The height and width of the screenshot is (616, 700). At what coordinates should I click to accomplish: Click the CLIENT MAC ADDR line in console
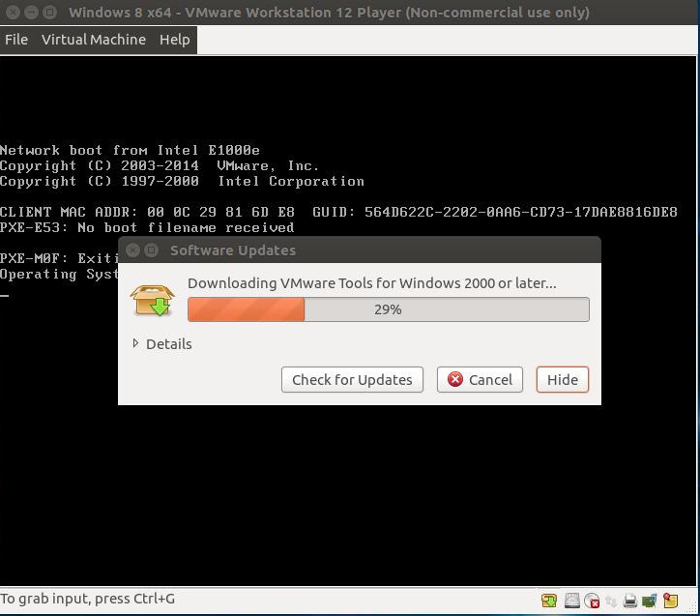[x=338, y=212]
